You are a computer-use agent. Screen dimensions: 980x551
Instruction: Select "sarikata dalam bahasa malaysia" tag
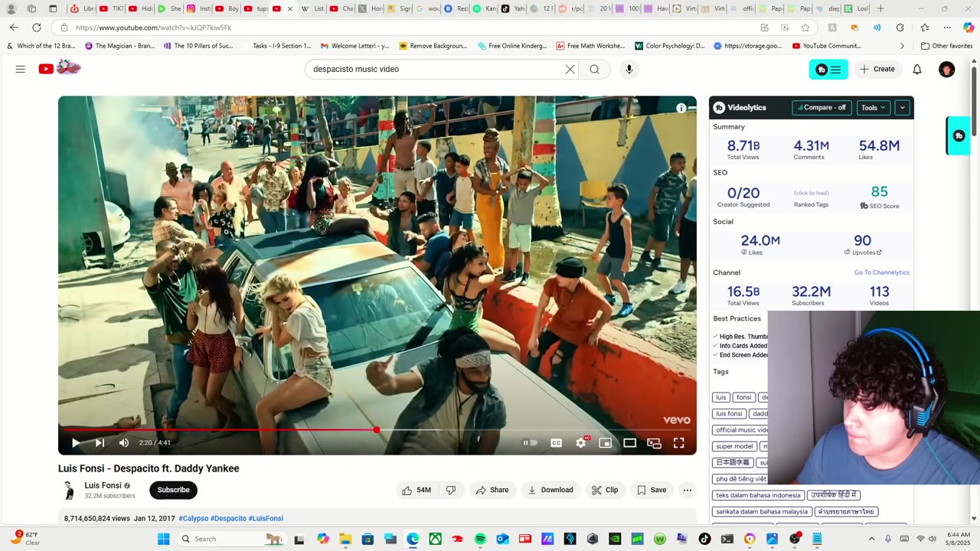(x=762, y=511)
